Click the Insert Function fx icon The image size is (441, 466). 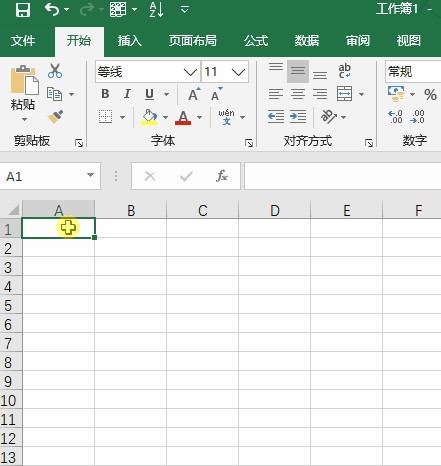click(x=222, y=176)
